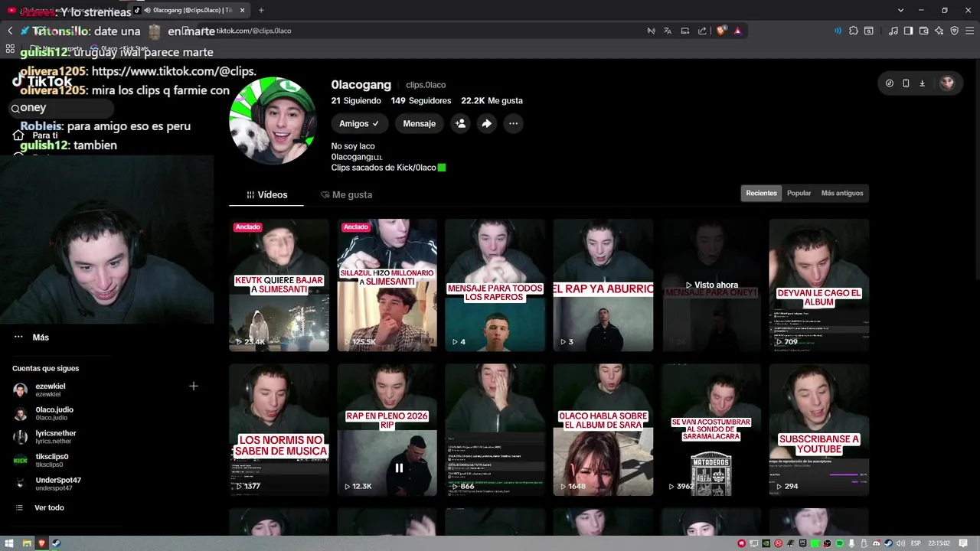Open the Visto ahora video thumbnail
Image resolution: width=980 pixels, height=551 pixels.
coord(711,285)
